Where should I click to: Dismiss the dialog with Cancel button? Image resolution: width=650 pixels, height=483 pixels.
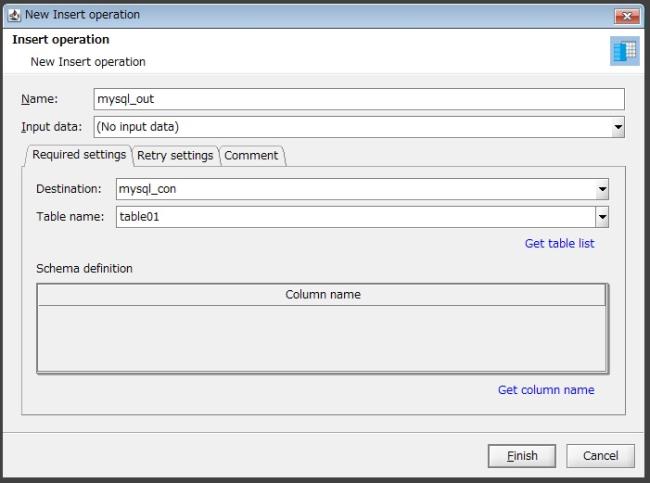pyautogui.click(x=600, y=456)
